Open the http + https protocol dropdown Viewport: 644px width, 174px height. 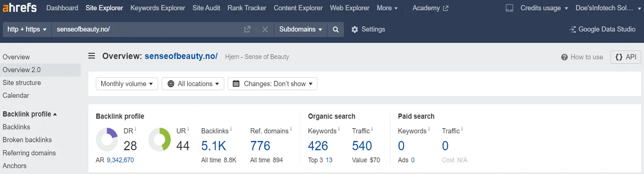27,29
